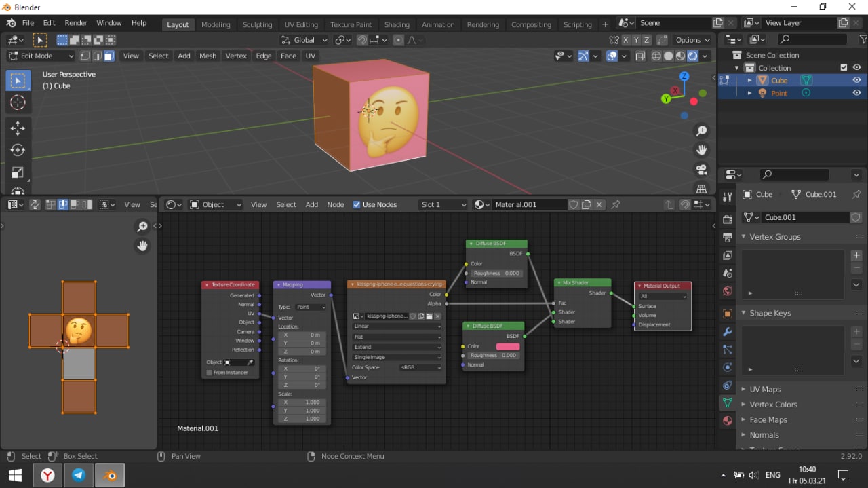The width and height of the screenshot is (868, 488).
Task: Enable From Instancer checkbox in Texture Coordinate node
Action: tap(209, 373)
